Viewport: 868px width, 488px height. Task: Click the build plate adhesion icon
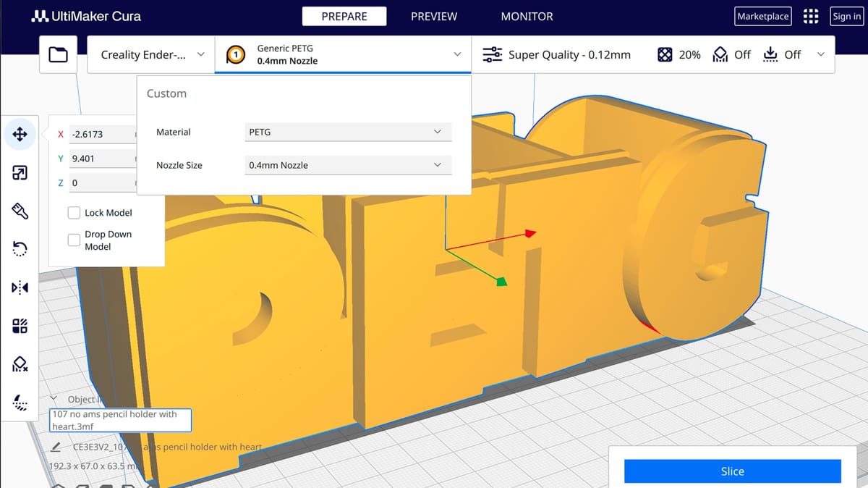[770, 54]
